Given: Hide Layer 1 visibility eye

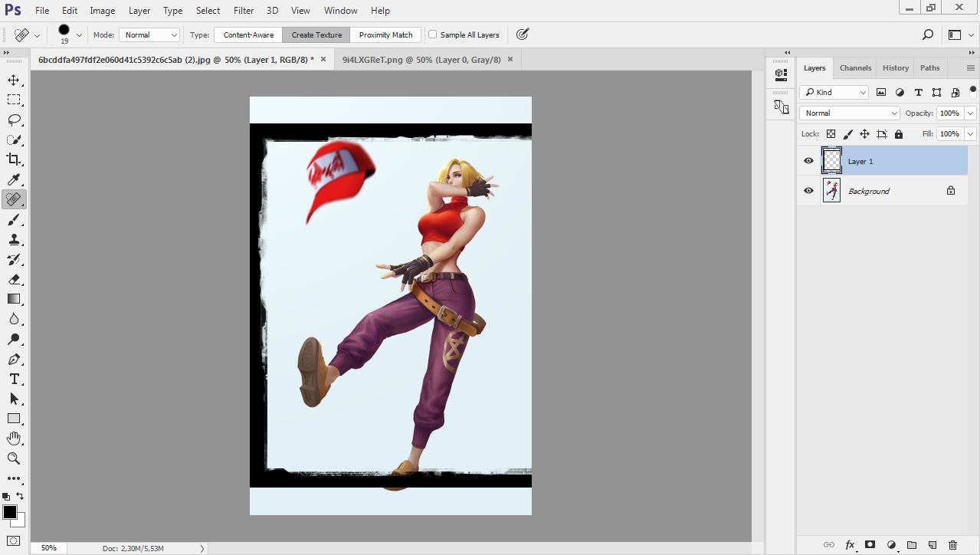Looking at the screenshot, I should click(808, 161).
